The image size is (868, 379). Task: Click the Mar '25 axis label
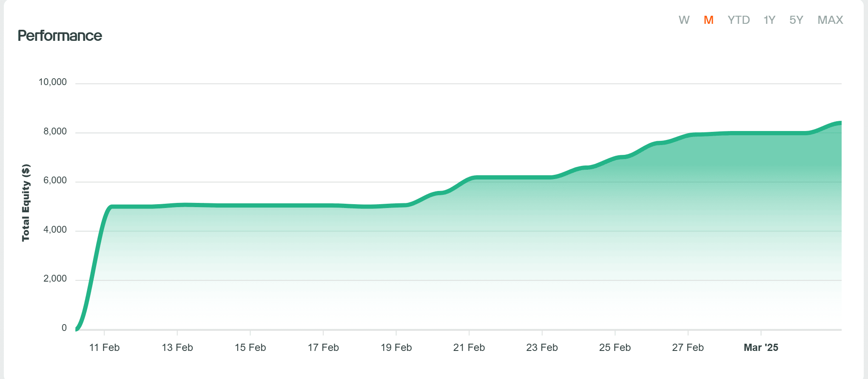761,348
